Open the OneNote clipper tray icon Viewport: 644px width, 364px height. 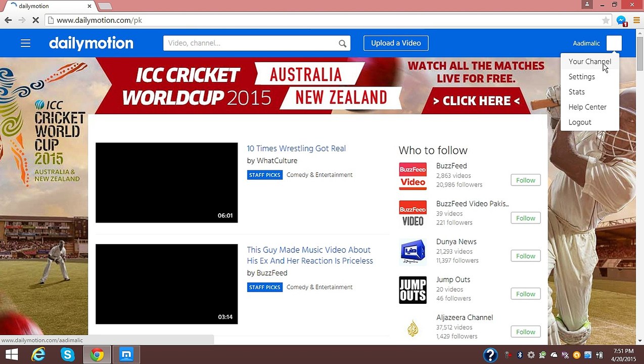tap(565, 355)
